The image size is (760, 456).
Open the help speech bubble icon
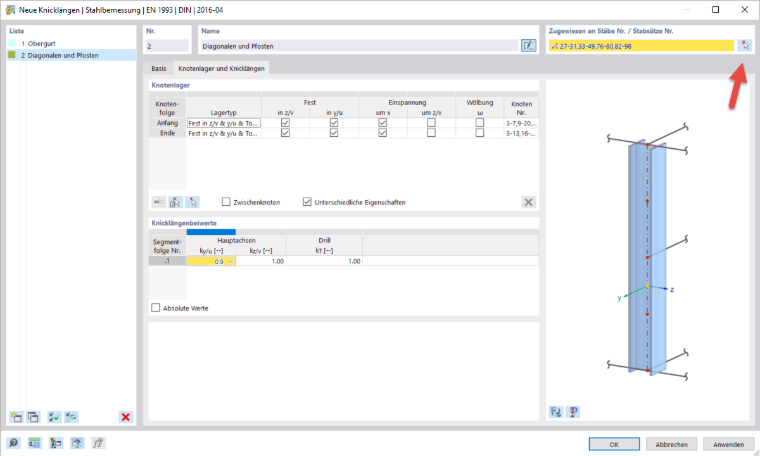(14, 442)
